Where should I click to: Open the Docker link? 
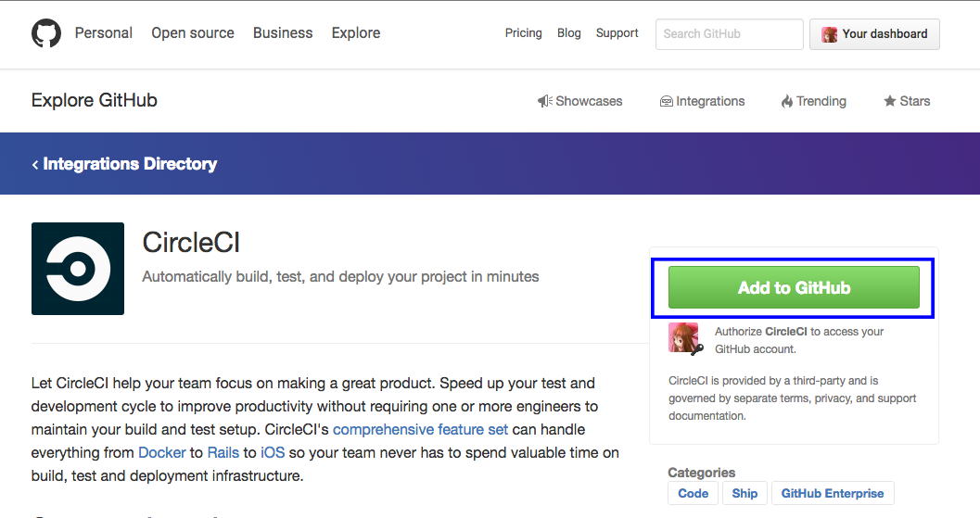coord(162,452)
